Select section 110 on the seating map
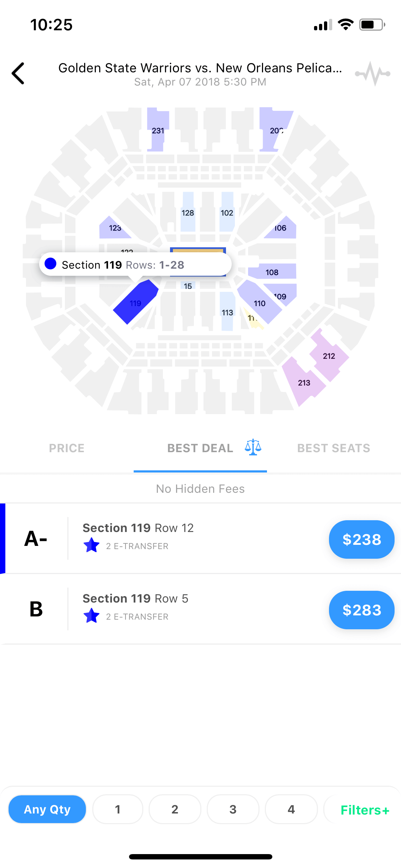Viewport: 401px width, 868px height. pos(259,303)
